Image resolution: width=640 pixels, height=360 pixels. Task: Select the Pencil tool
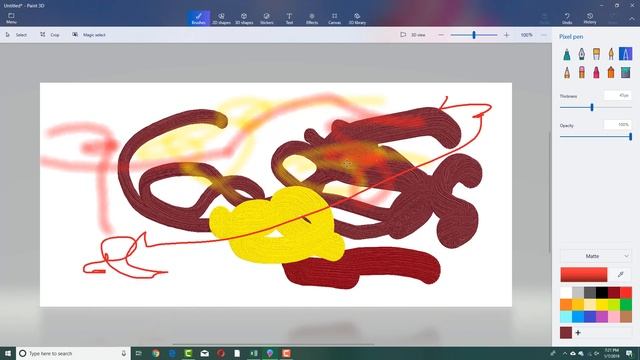pos(567,73)
